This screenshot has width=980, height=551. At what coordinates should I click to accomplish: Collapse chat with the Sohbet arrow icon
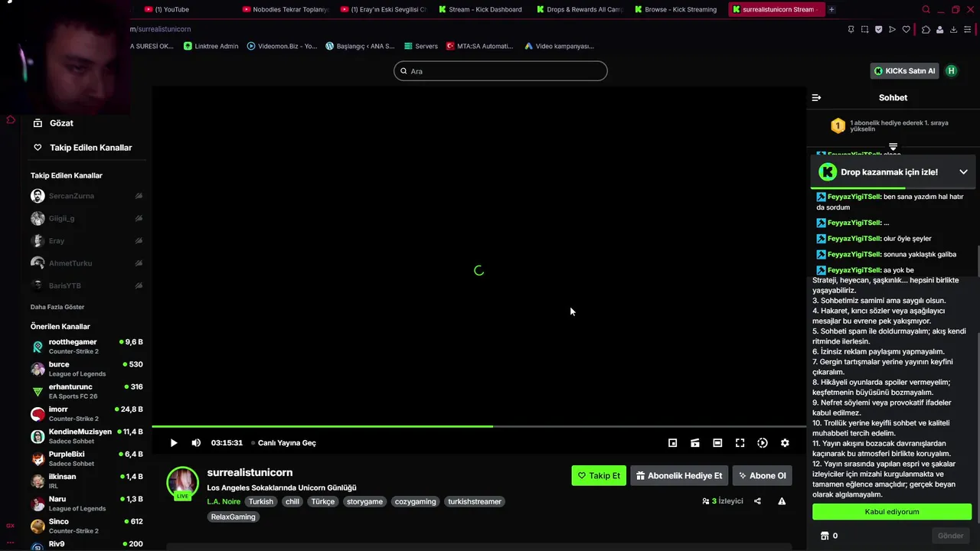816,98
